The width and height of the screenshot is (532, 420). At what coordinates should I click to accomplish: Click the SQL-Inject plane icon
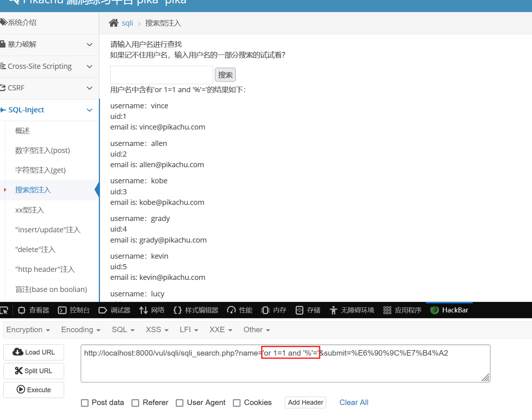pos(3,110)
